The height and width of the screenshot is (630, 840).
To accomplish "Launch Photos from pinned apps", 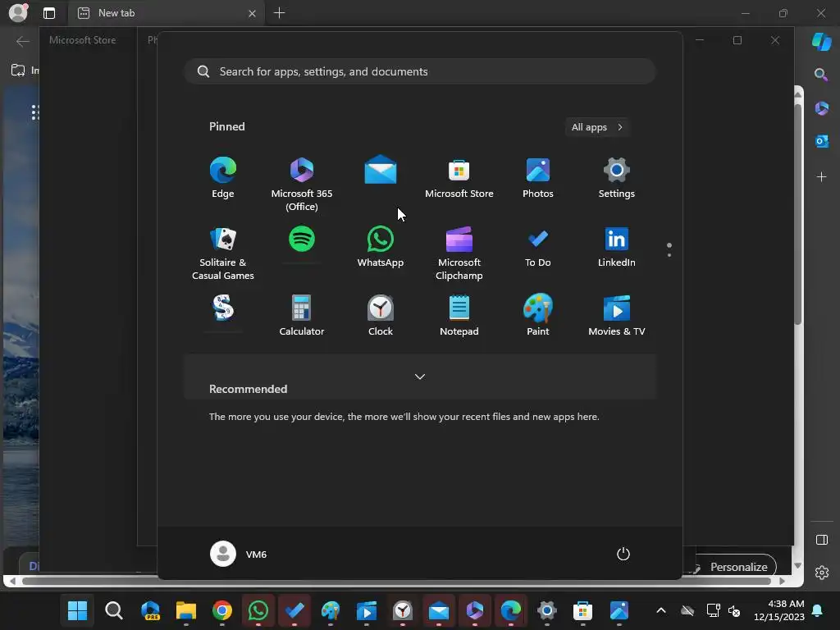I will [538, 178].
